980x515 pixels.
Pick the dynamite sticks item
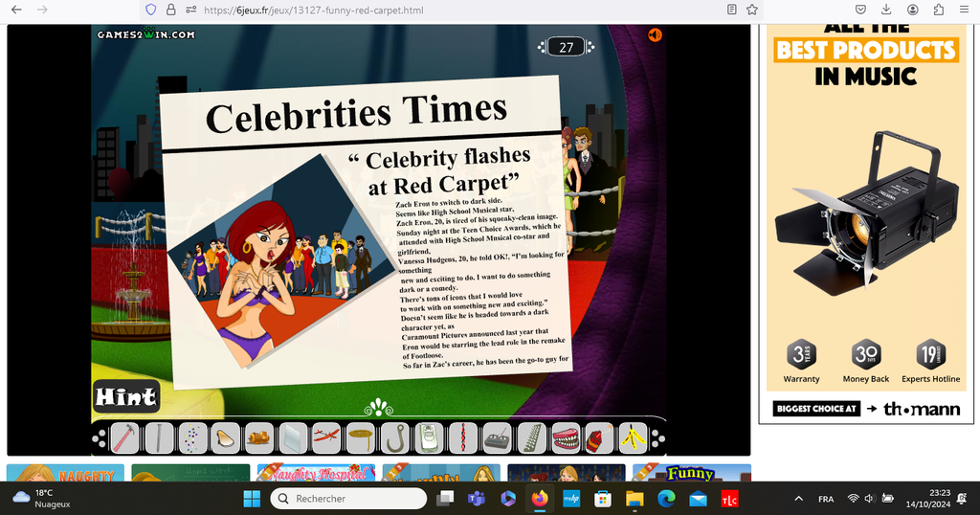pyautogui.click(x=598, y=437)
